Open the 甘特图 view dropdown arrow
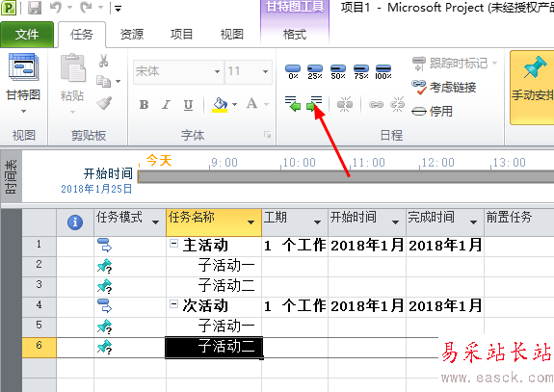554x392 pixels. point(23,112)
